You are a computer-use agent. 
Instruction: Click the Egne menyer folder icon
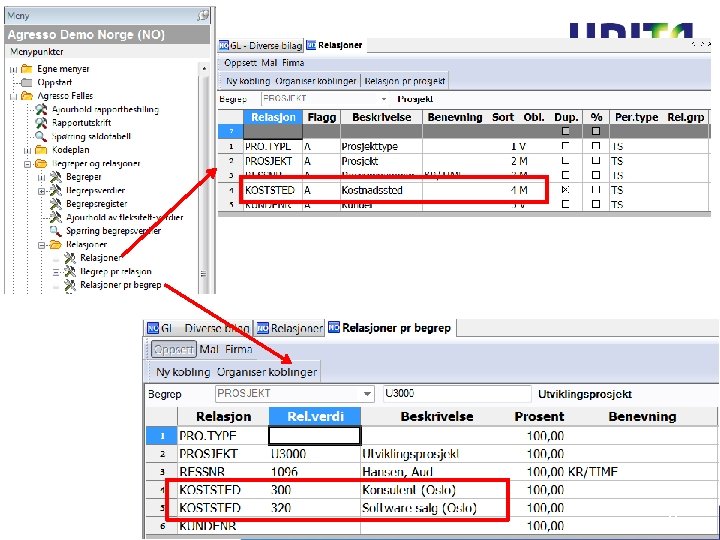[27, 69]
